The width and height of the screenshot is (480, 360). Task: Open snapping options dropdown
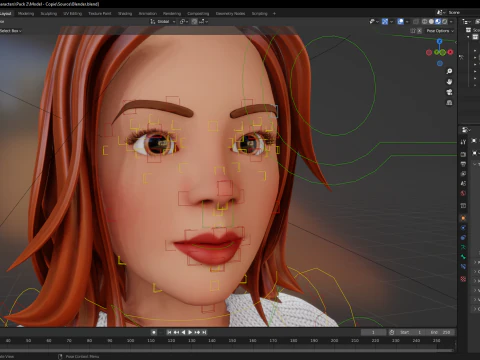pos(204,22)
